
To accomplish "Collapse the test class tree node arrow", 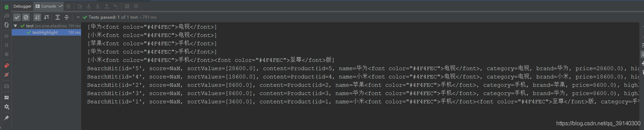I will (16, 26).
